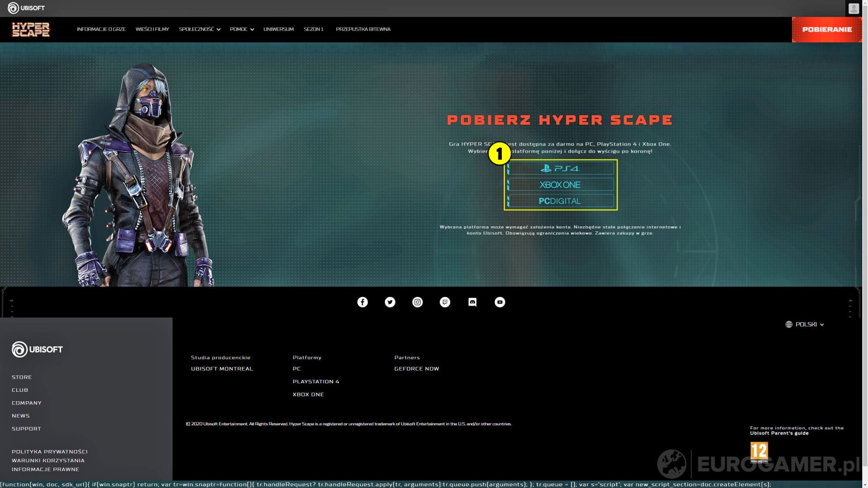868x488 pixels.
Task: Open Sezon 1 menu item
Action: click(314, 29)
